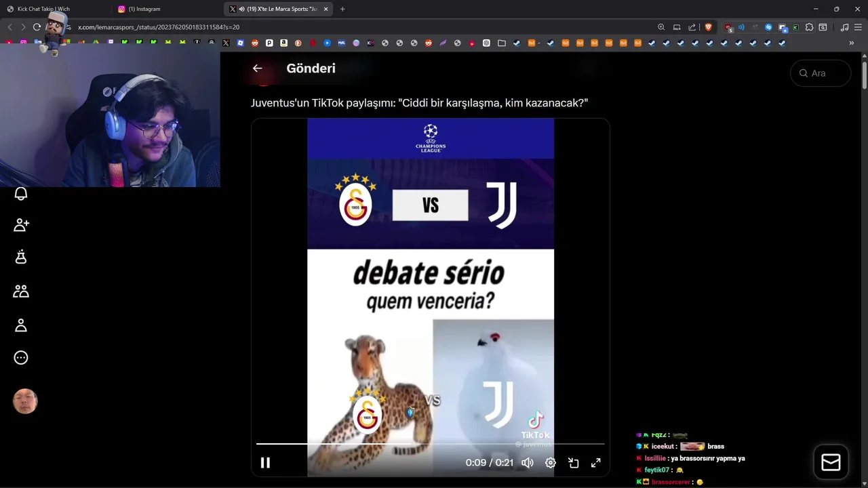Open the Amazon bookmark
Image resolution: width=868 pixels, height=488 pixels.
pos(283,43)
